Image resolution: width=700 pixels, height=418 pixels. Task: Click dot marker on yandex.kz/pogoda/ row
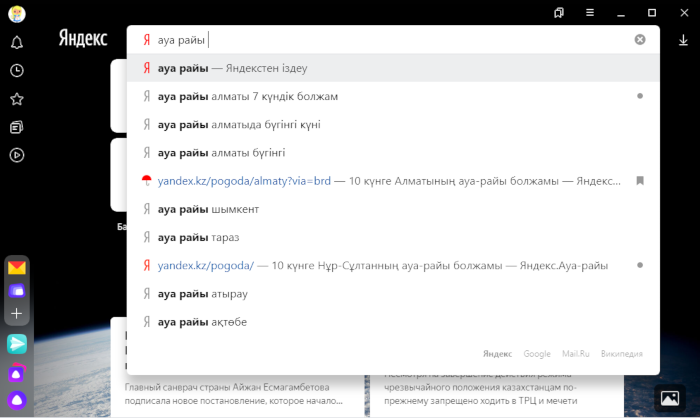coord(640,265)
